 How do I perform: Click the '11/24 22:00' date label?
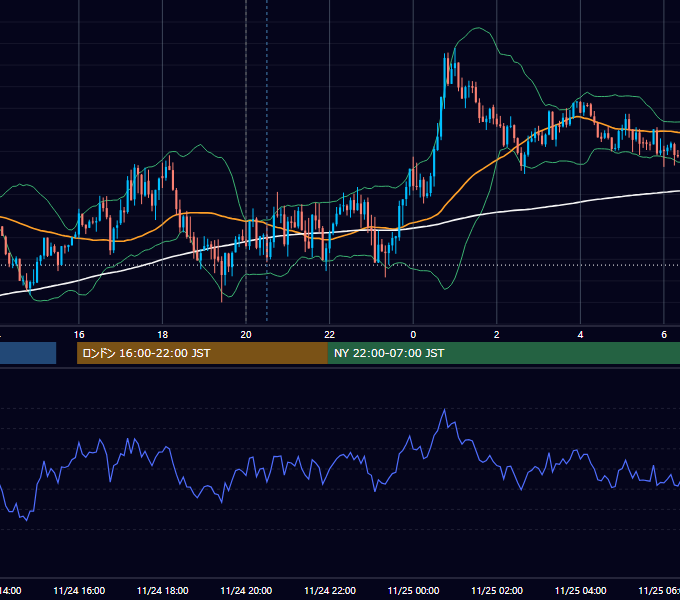(330, 591)
